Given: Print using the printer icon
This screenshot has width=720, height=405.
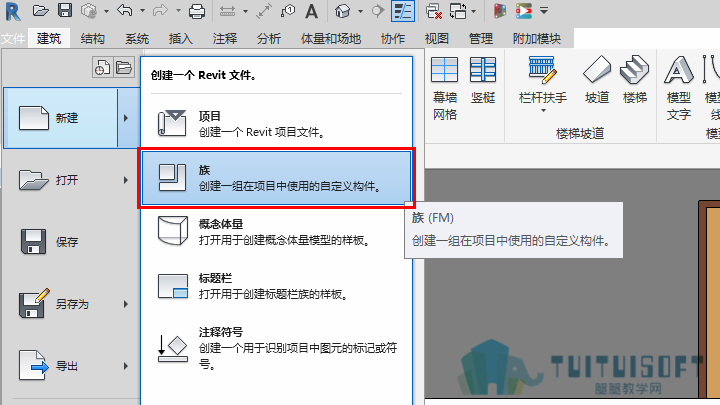Looking at the screenshot, I should [197, 11].
